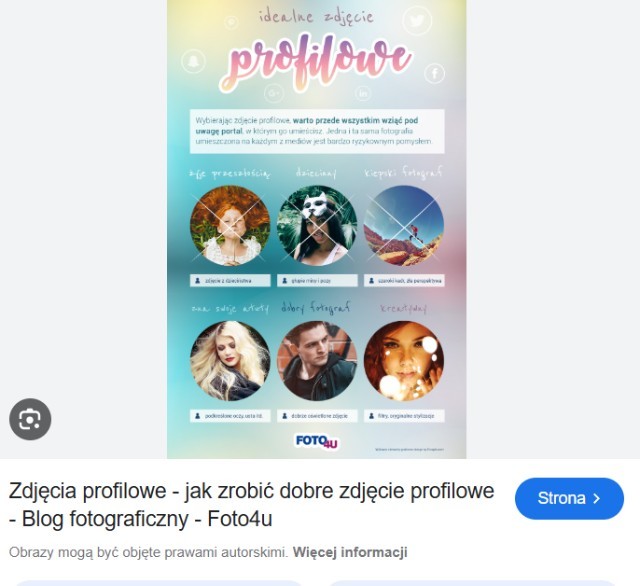The image size is (640, 586).
Task: Open Google Lens image search icon
Action: (x=30, y=419)
